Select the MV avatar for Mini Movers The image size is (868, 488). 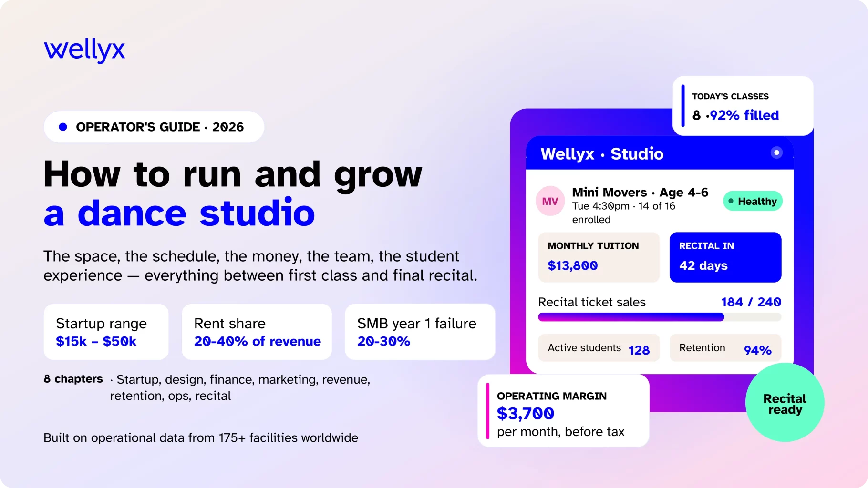click(549, 201)
